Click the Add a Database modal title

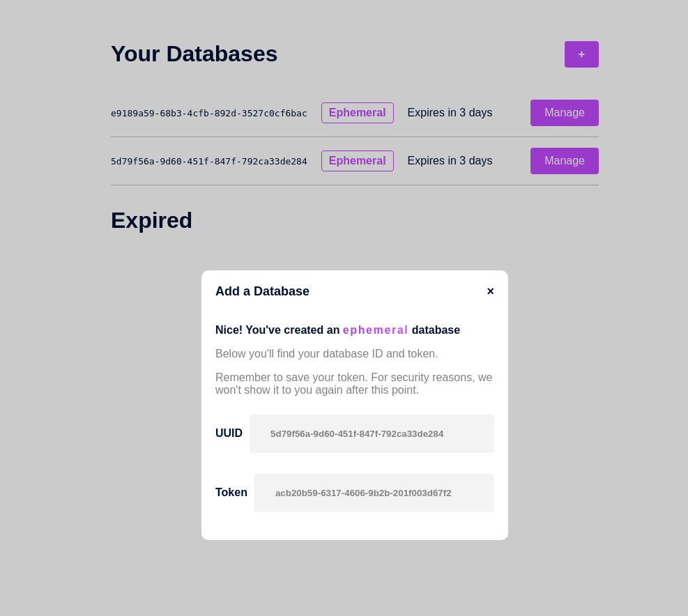tap(262, 291)
